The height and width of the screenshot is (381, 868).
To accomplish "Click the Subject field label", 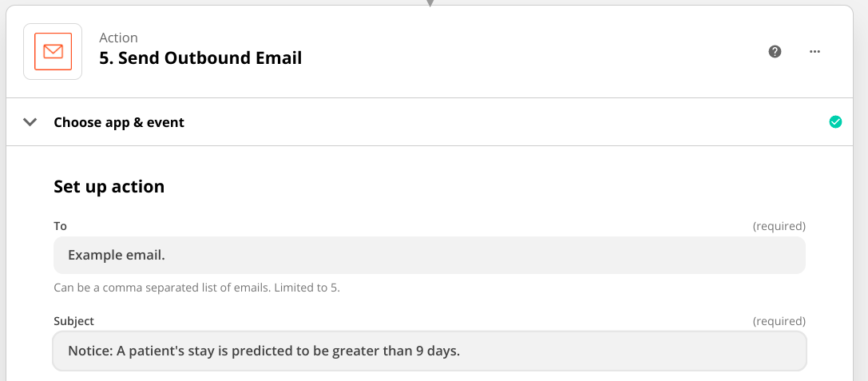I will (x=73, y=321).
